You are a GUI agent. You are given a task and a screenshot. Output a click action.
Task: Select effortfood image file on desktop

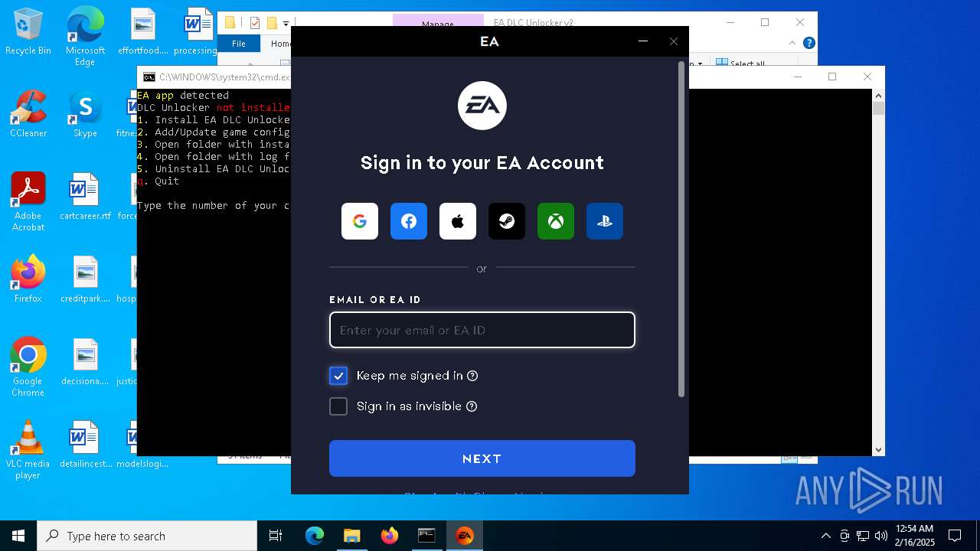click(x=142, y=31)
